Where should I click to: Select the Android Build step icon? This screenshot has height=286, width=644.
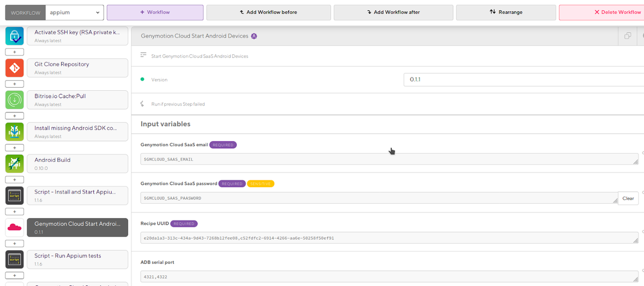coord(14,164)
